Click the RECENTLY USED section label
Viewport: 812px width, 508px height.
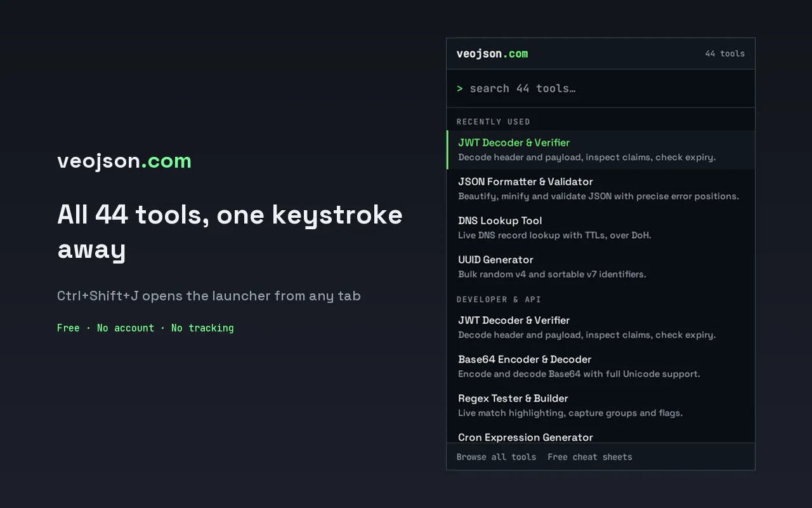(494, 121)
